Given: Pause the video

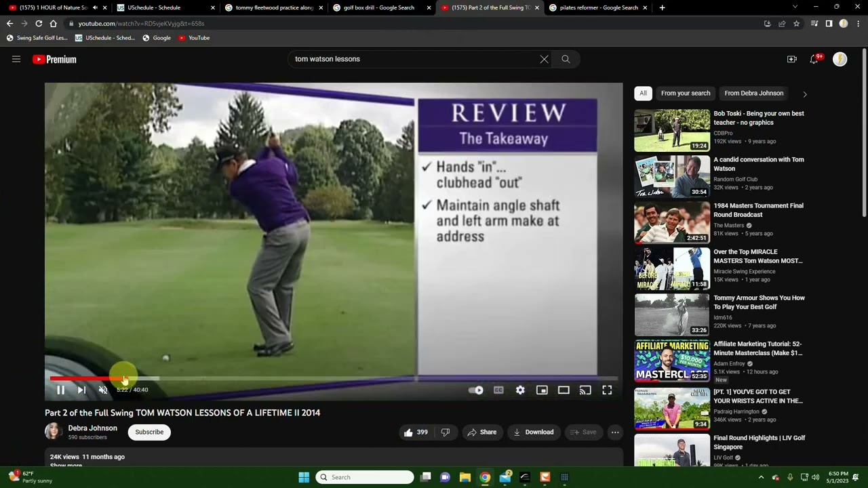Looking at the screenshot, I should click(60, 390).
